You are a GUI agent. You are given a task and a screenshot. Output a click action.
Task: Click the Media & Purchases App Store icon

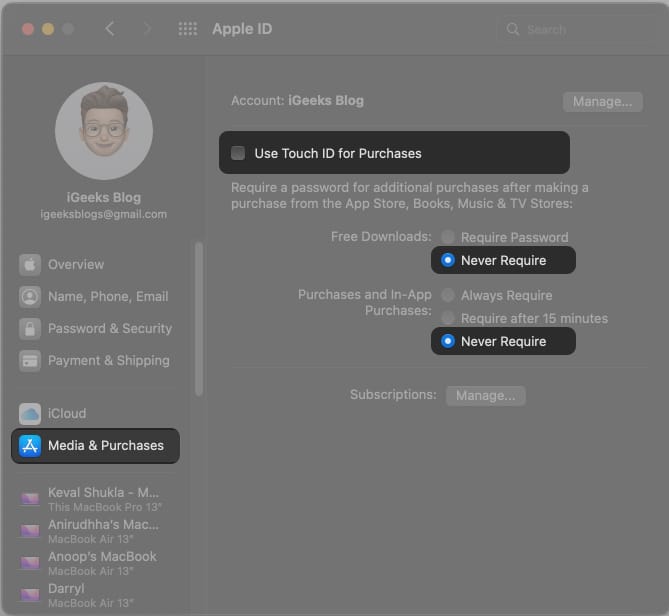(30, 446)
